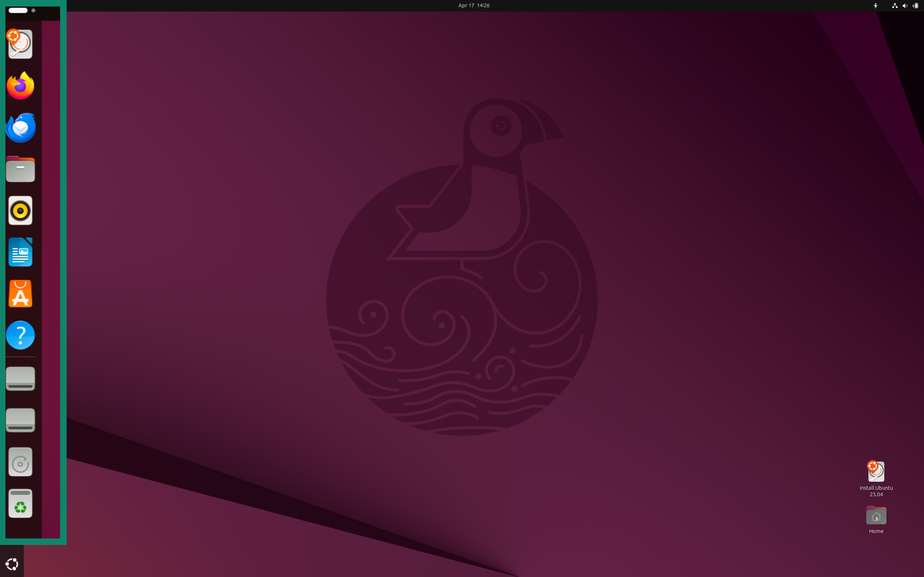Open the Files file manager
This screenshot has width=924, height=577.
point(20,169)
